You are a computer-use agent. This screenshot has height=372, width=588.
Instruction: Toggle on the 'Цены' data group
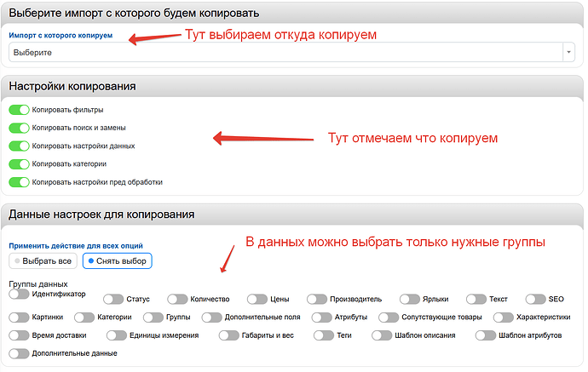(257, 300)
